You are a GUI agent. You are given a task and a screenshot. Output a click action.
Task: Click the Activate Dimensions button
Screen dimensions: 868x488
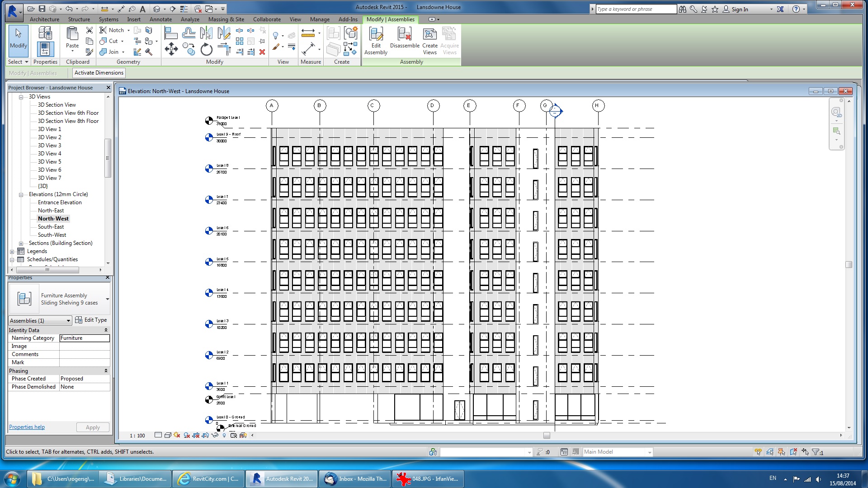point(99,73)
